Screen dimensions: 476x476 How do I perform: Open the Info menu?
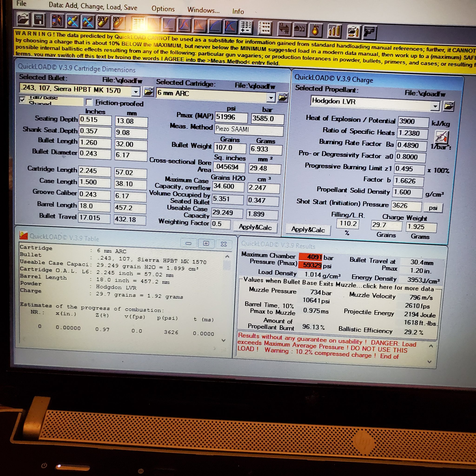tap(238, 11)
